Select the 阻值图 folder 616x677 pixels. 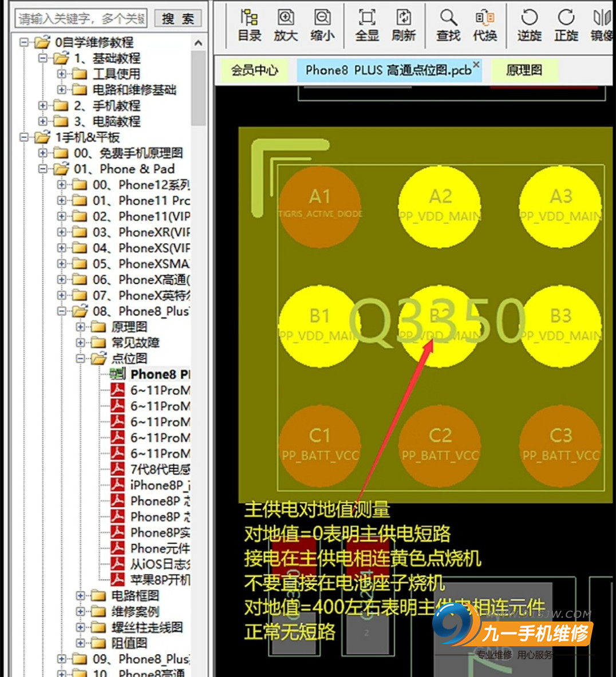tap(119, 643)
